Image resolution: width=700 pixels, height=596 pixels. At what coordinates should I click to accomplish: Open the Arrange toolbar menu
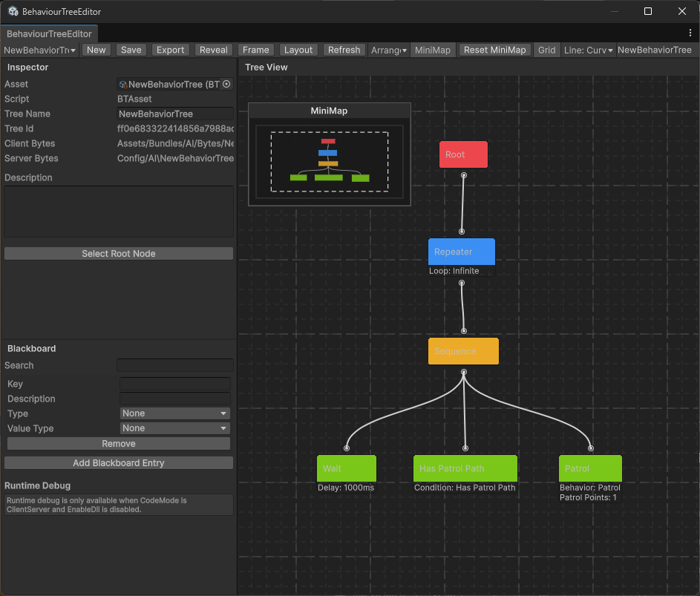pos(388,50)
